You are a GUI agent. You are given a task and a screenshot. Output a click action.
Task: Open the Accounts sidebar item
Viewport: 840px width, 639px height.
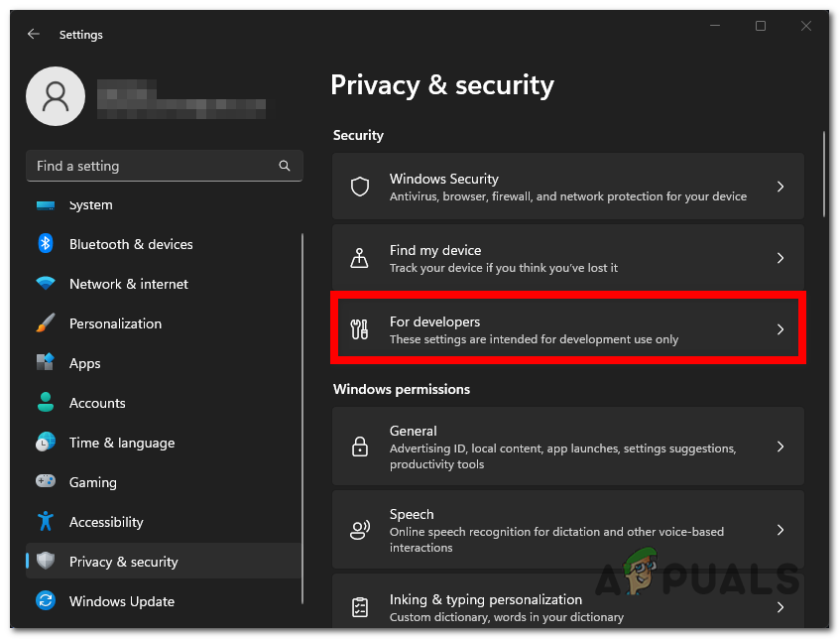point(97,403)
